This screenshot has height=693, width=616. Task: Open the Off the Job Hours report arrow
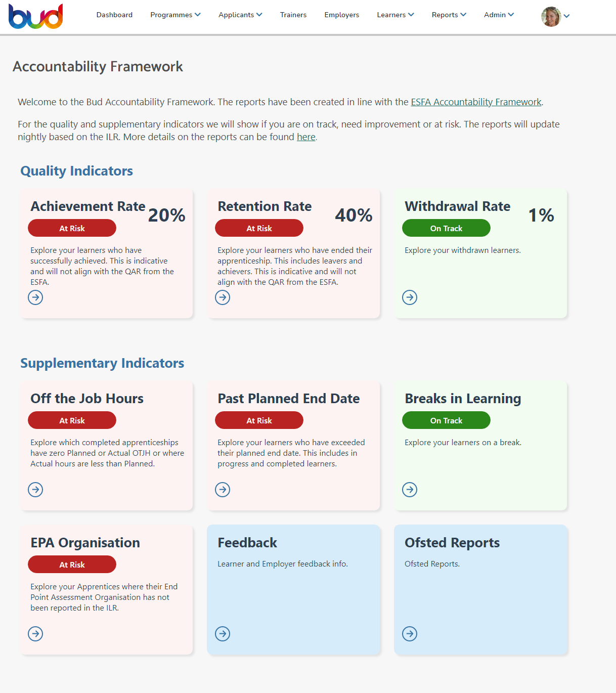point(35,489)
